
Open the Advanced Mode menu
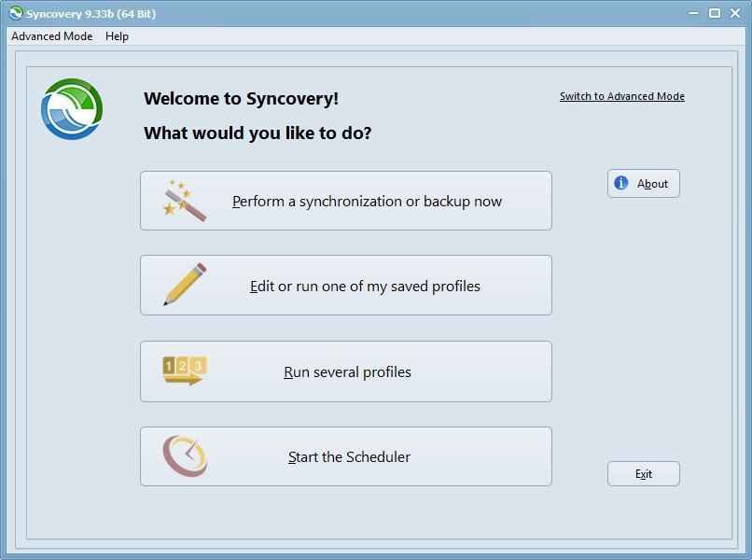point(51,36)
